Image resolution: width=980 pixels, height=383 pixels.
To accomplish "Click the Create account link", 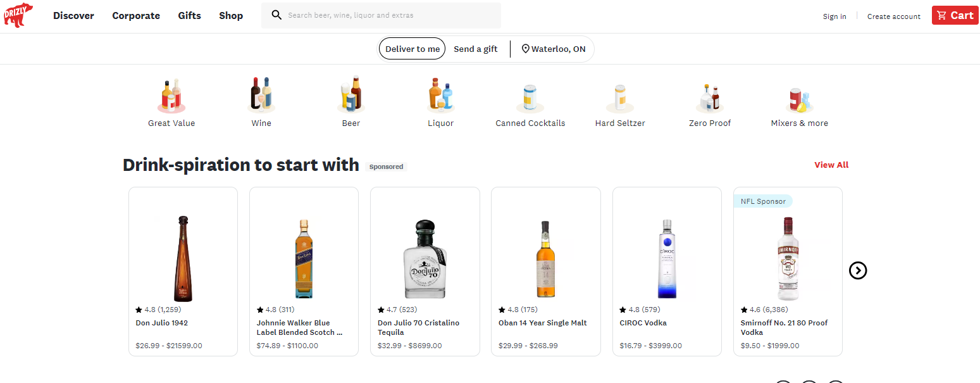I will 894,16.
